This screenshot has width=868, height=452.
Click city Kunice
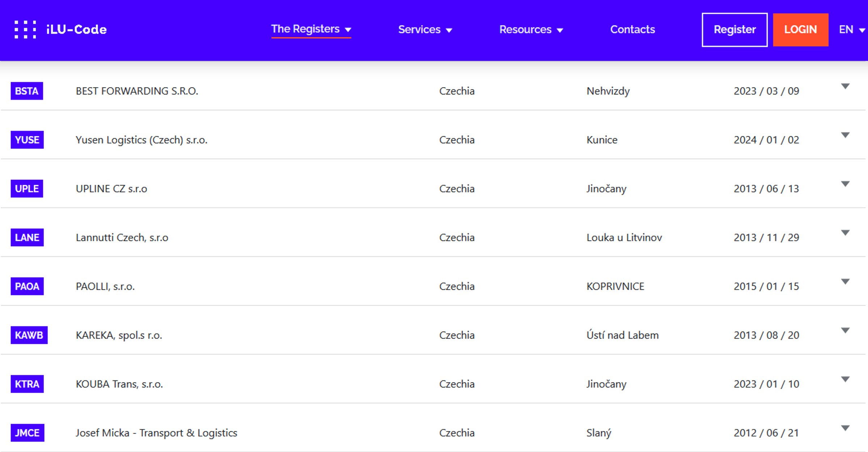pyautogui.click(x=602, y=140)
